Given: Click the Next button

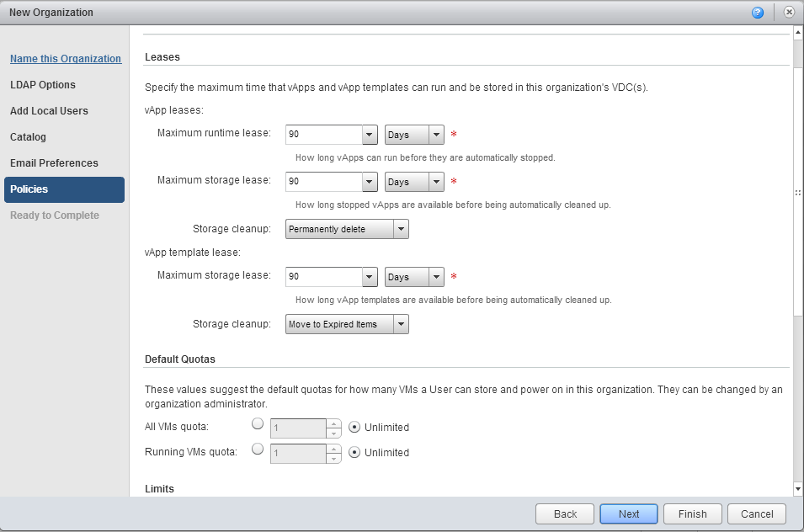Looking at the screenshot, I should (x=629, y=514).
